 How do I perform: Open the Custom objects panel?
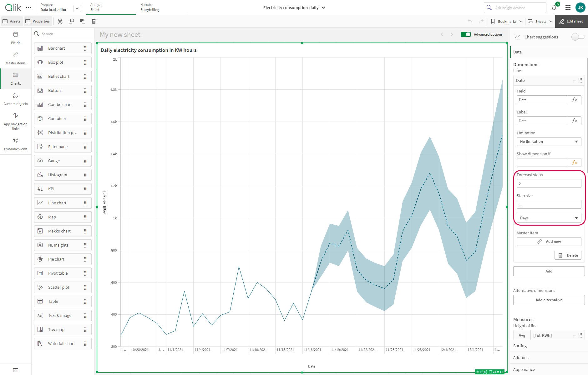pyautogui.click(x=16, y=99)
